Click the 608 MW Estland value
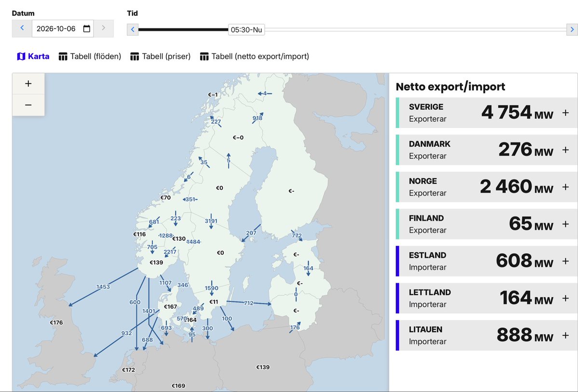Viewport: 578px width, 392px height. [524, 261]
